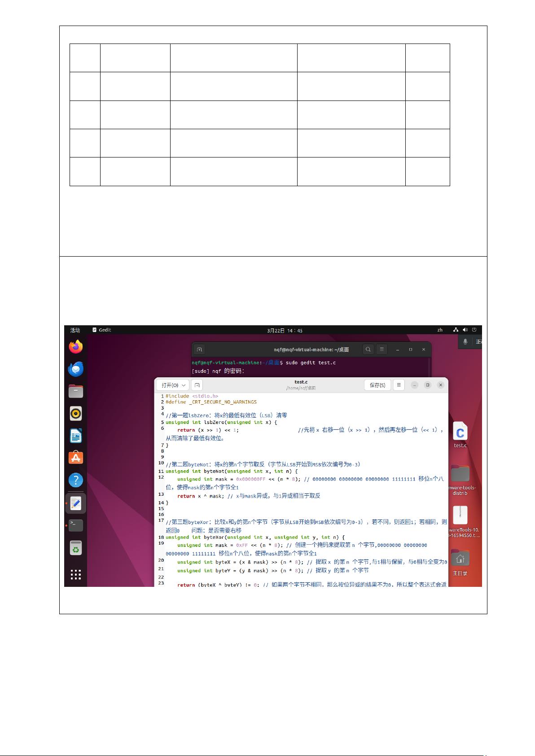Click the power icon in top bar
This screenshot has height=756, width=535.
[x=474, y=330]
